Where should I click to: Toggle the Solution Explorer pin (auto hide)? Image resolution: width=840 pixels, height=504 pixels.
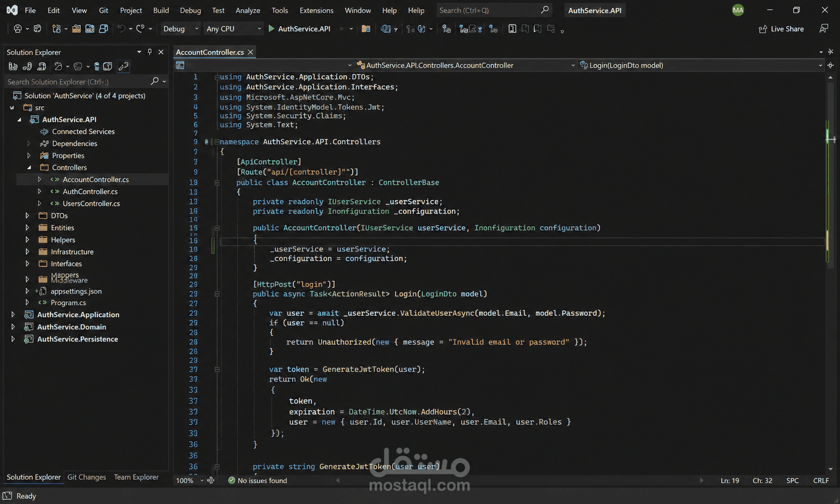click(x=149, y=52)
